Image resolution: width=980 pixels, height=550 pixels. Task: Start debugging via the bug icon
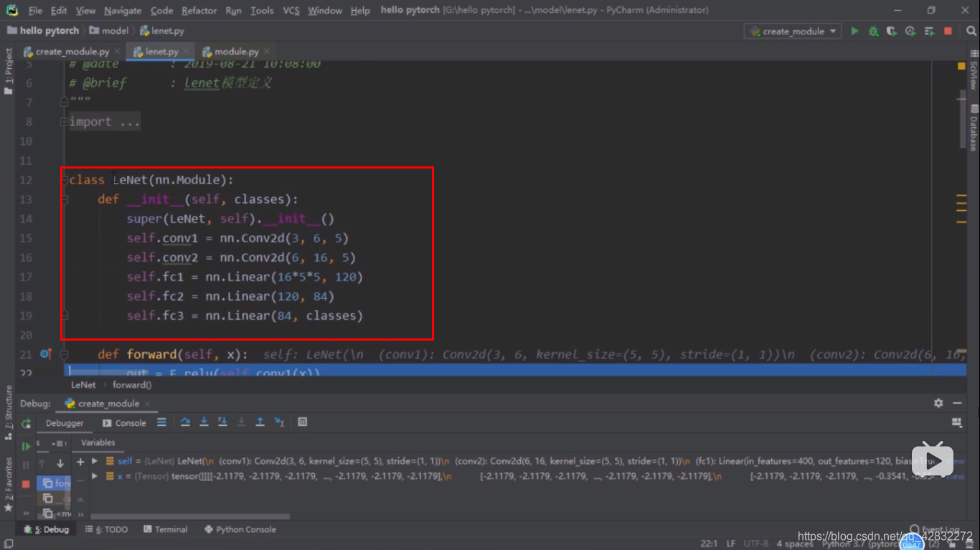(873, 31)
